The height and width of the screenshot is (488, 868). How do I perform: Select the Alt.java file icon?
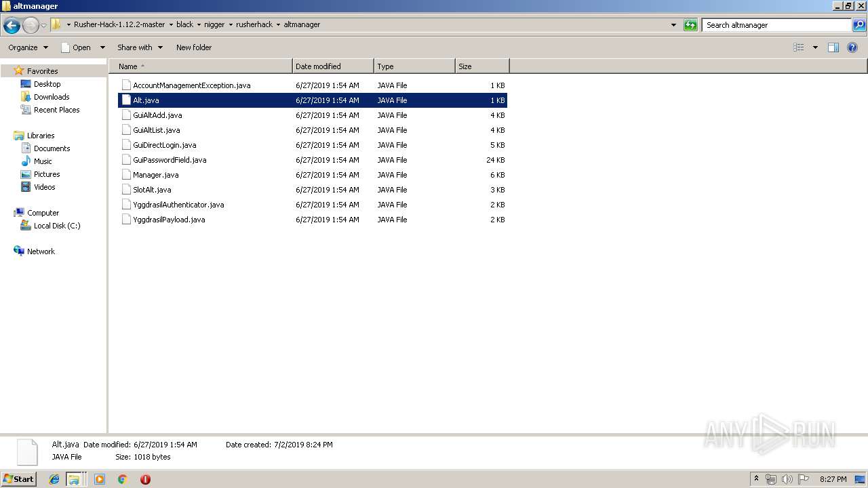coord(126,100)
